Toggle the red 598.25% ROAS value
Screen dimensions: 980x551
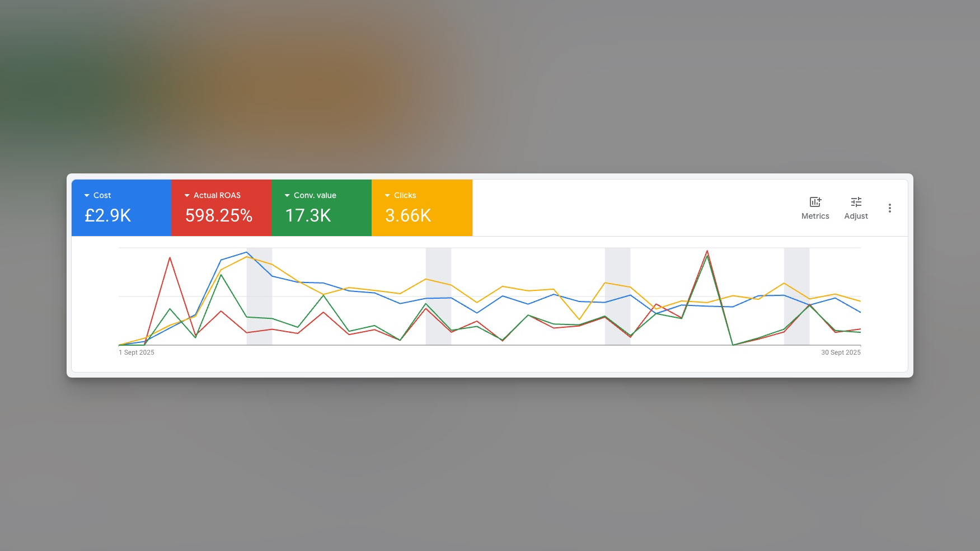click(218, 215)
